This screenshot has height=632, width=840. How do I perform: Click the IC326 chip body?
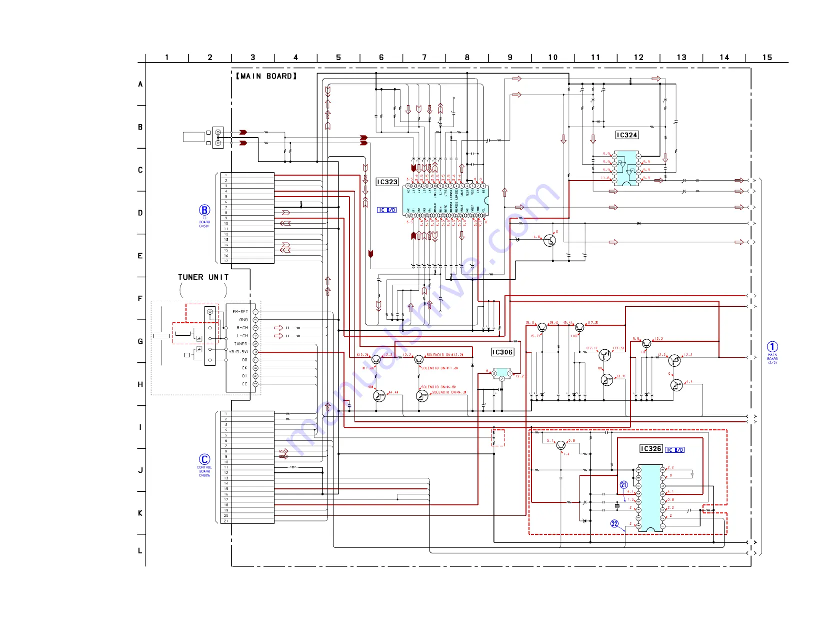(x=650, y=498)
